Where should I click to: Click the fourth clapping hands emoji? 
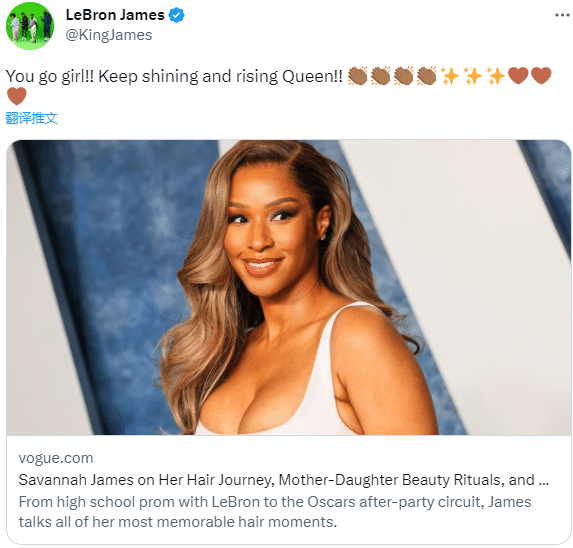[426, 76]
